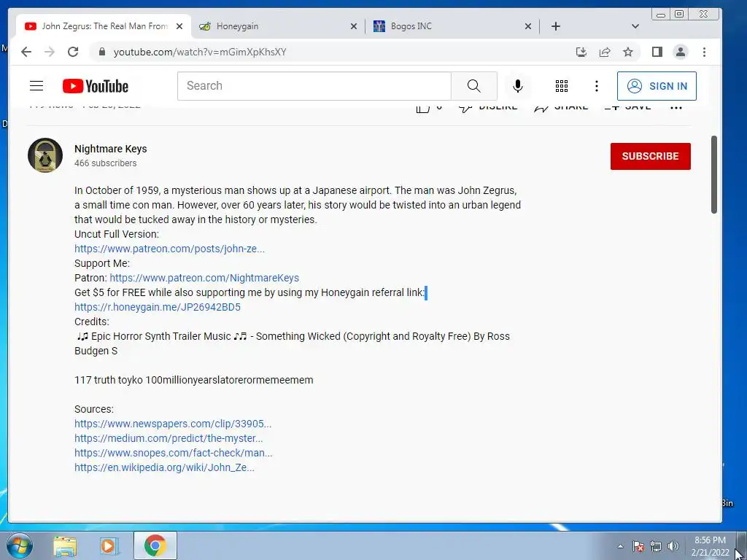Open a new Chrome tab

(555, 26)
